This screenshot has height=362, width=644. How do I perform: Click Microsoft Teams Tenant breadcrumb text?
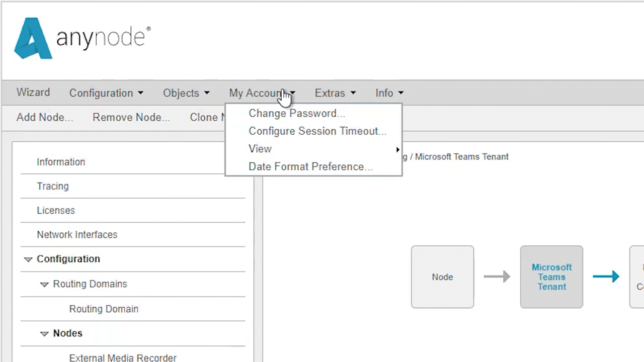[x=462, y=157]
